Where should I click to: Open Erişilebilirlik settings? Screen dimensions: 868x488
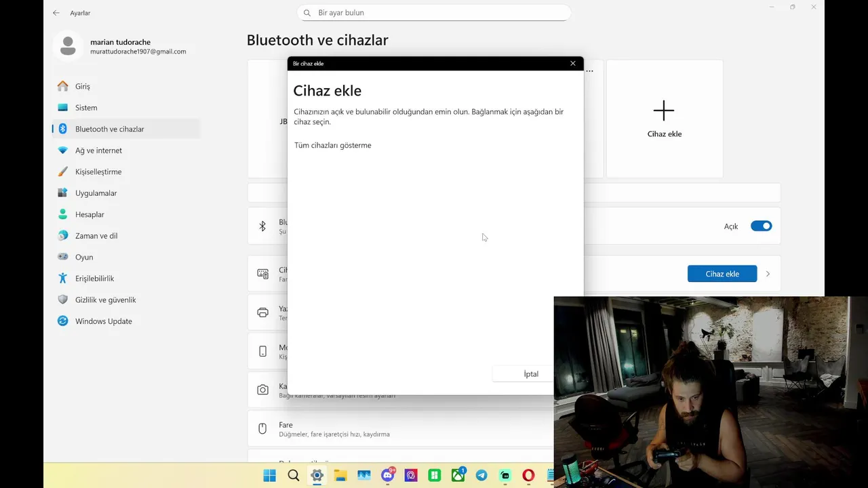coord(125,279)
